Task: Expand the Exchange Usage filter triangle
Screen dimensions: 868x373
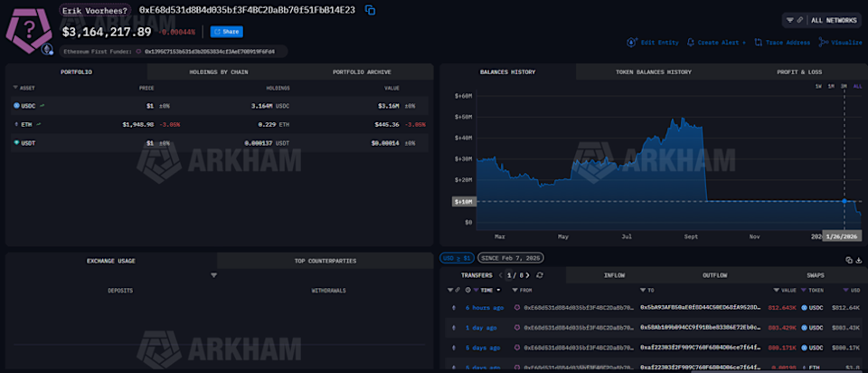Action: coord(213,275)
